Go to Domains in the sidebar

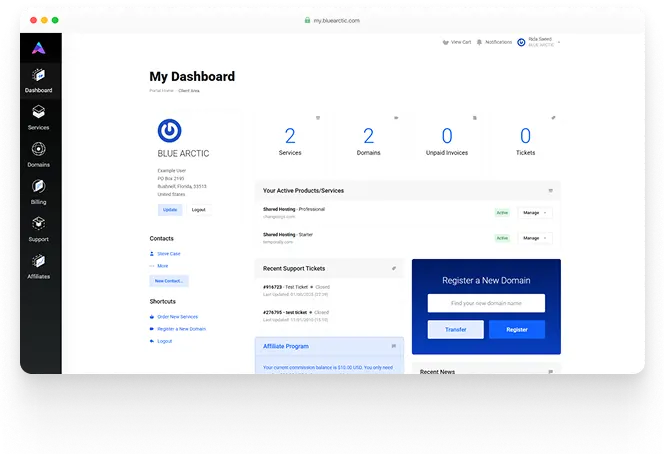tap(39, 154)
